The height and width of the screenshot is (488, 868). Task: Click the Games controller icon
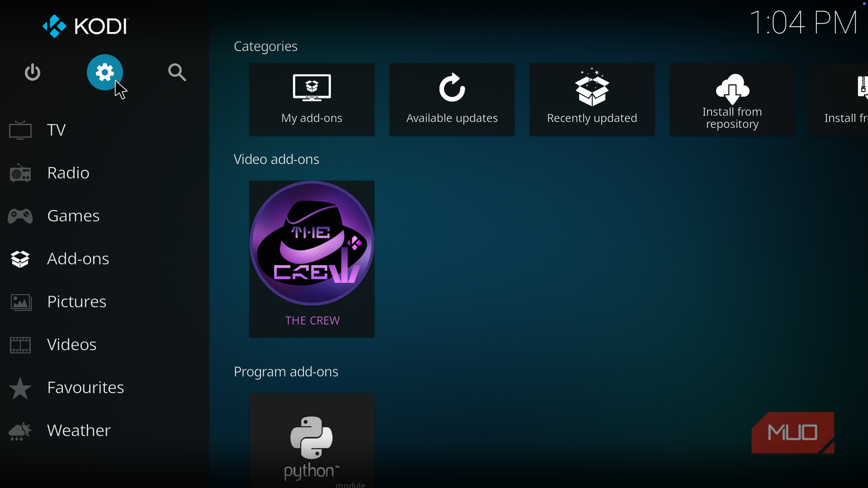click(x=20, y=216)
